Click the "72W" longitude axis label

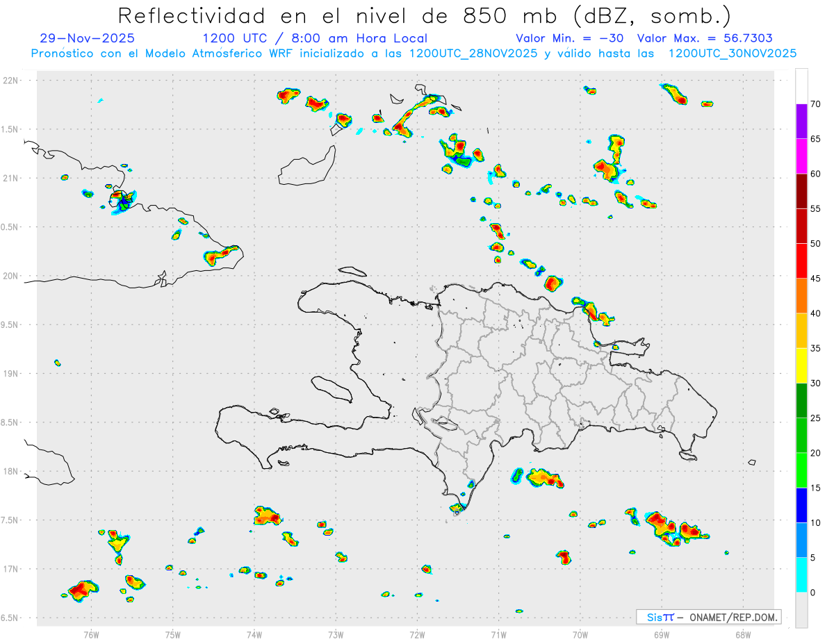[417, 634]
